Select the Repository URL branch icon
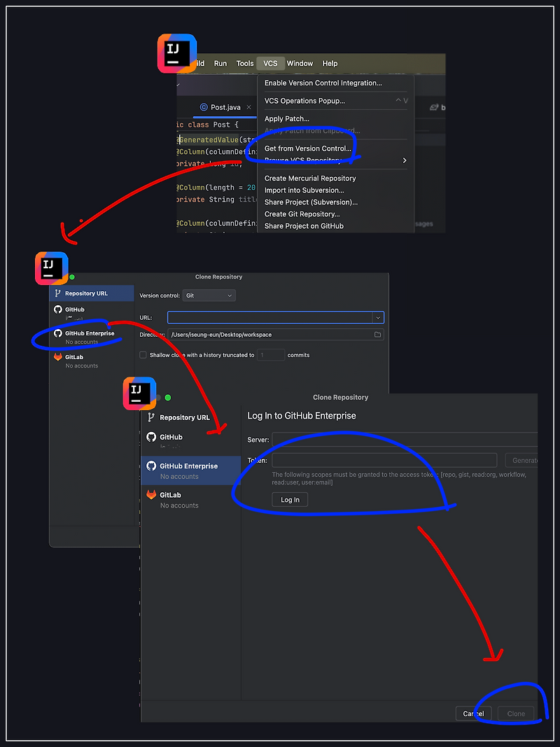Screen dimensions: 560x747 (x=59, y=293)
